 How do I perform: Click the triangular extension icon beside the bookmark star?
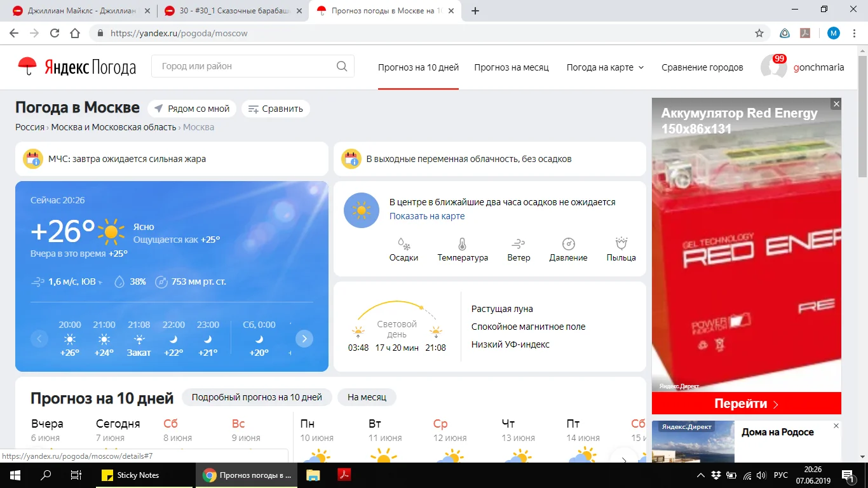pos(785,33)
